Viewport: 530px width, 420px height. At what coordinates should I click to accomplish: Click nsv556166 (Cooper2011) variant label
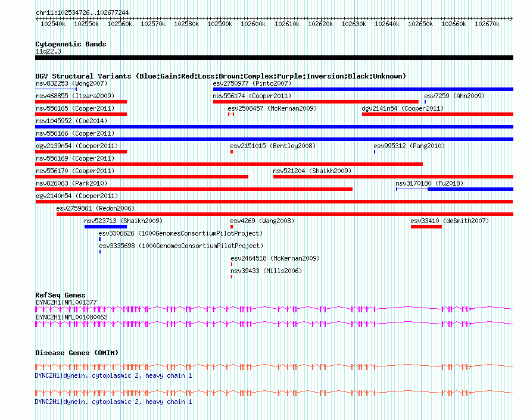click(75, 133)
